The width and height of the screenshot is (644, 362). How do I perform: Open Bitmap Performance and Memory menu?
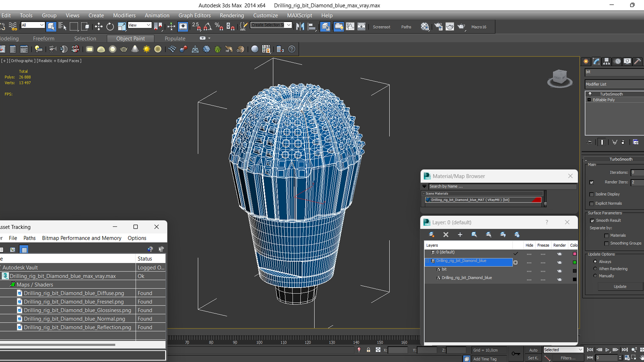82,238
